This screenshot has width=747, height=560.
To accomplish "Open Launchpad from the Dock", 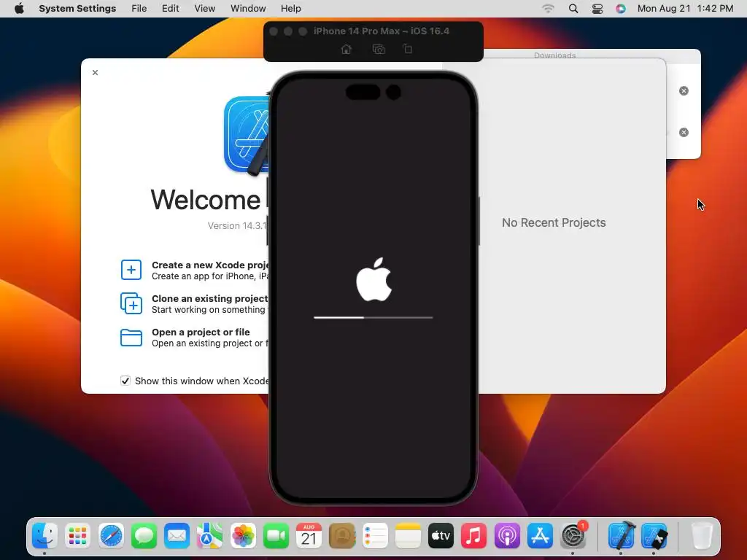I will tap(77, 536).
